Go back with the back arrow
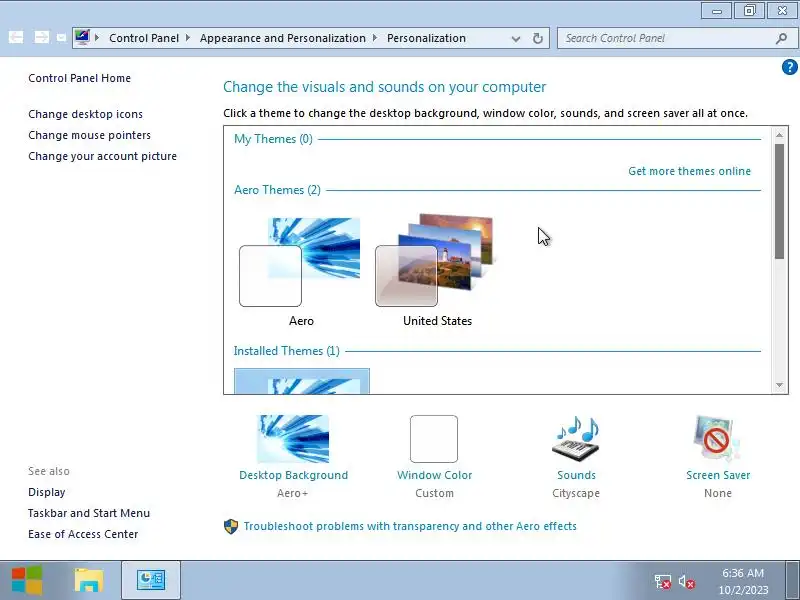The image size is (800, 600). click(16, 37)
